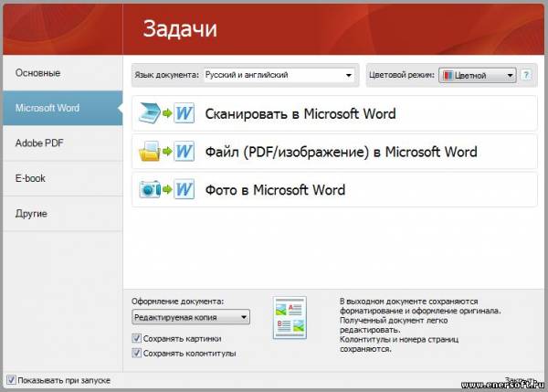Disable Показывать при запуске checkbox
This screenshot has height=392, width=548.
[x=11, y=380]
